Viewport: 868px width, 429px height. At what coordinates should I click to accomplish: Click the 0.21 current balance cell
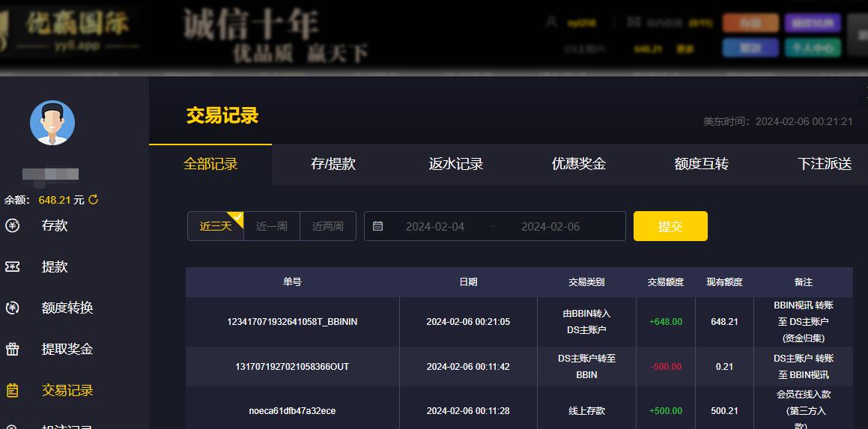point(725,366)
